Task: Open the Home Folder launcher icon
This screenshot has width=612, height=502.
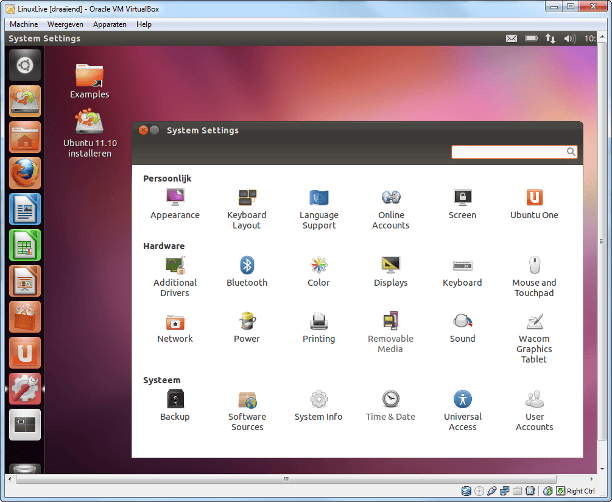Action: pos(25,137)
